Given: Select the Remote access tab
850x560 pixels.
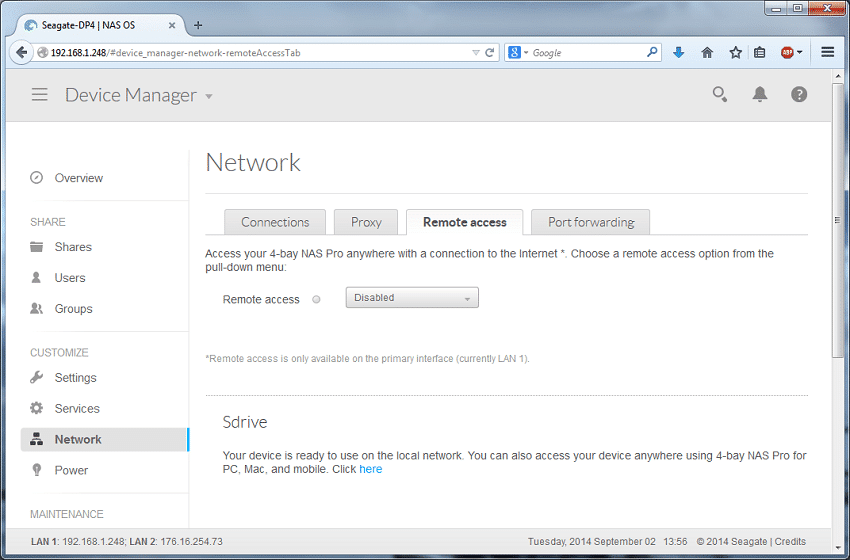Looking at the screenshot, I should tap(465, 222).
